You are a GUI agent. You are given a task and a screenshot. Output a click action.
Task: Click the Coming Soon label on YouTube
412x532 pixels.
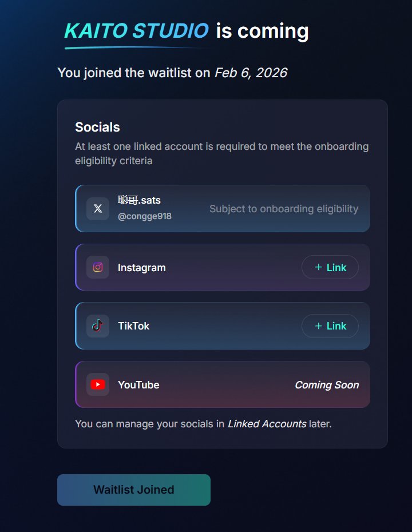click(327, 385)
